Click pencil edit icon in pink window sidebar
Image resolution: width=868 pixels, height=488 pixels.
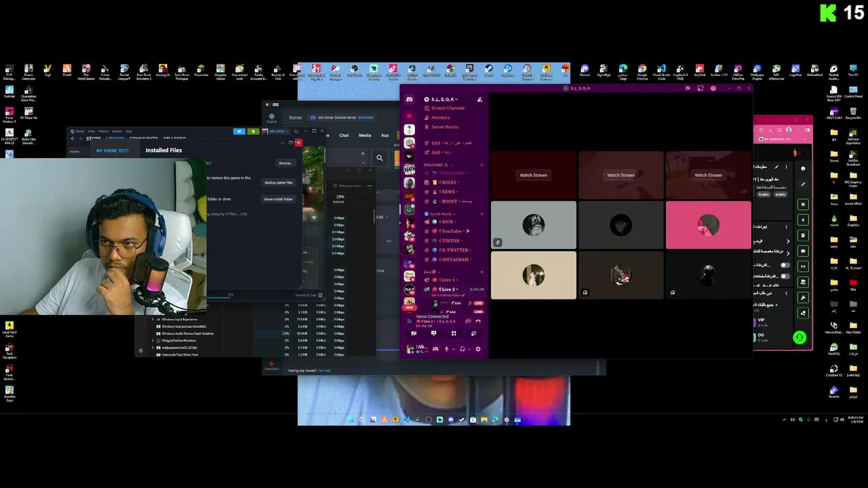tap(803, 184)
